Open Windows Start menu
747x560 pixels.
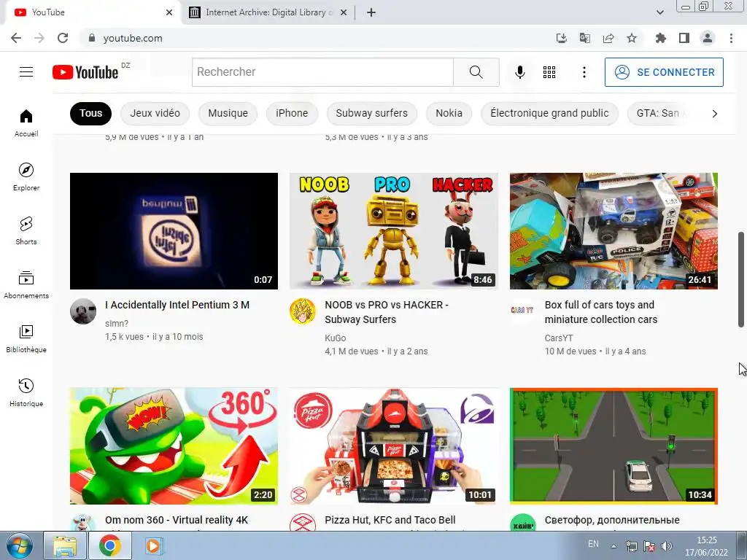point(20,545)
